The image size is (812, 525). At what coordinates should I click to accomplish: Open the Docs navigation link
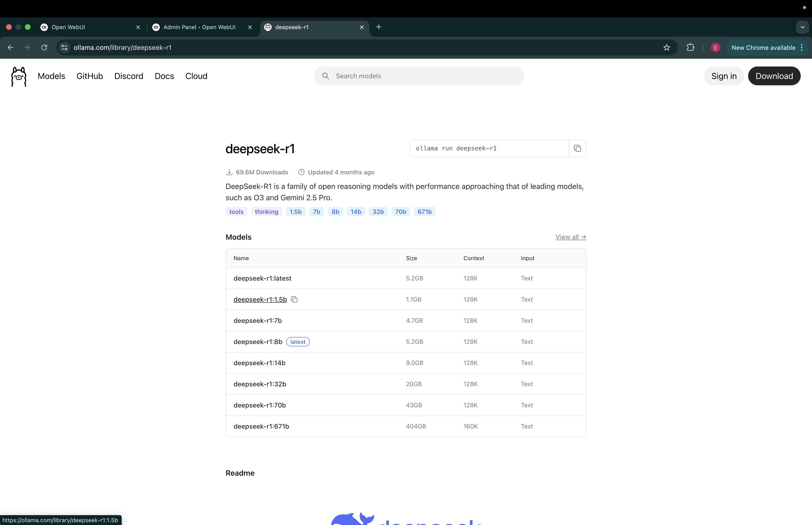point(164,76)
